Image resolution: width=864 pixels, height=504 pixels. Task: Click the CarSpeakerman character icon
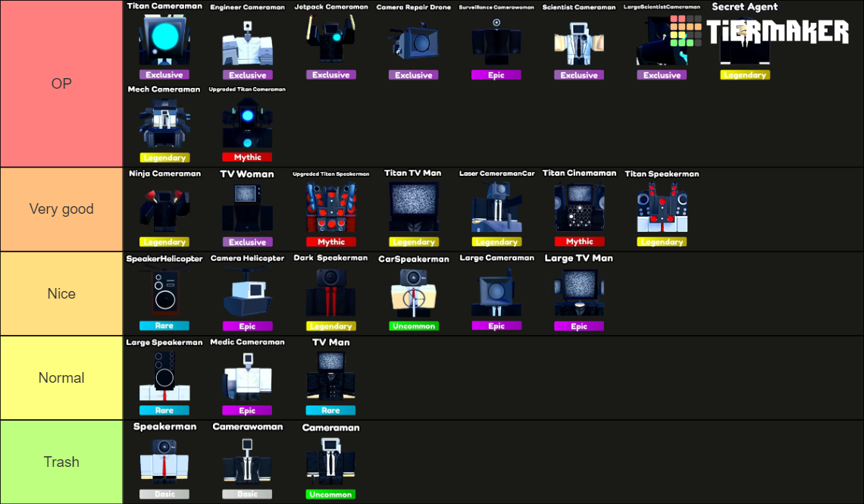[413, 292]
